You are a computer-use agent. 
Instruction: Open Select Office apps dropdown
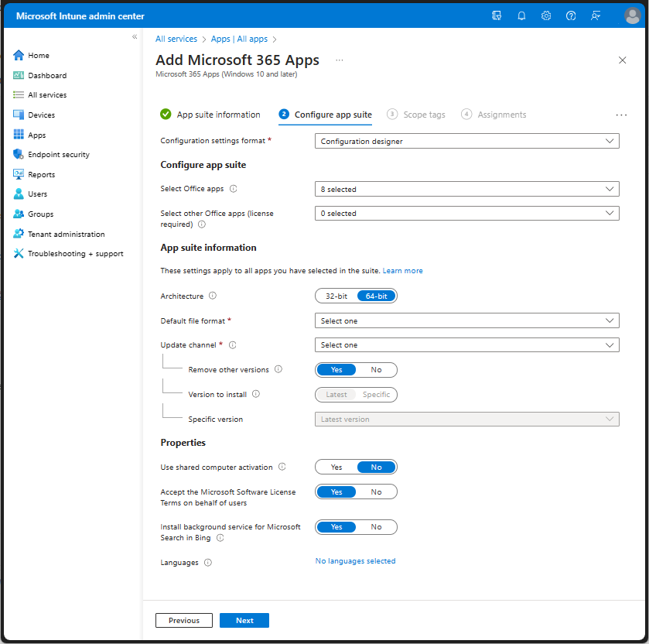tap(467, 189)
